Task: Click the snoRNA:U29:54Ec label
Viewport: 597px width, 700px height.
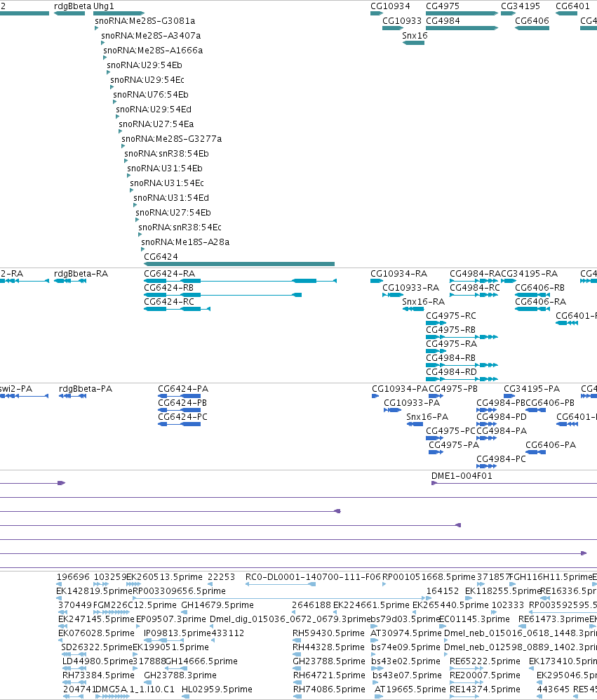Action: 147,80
